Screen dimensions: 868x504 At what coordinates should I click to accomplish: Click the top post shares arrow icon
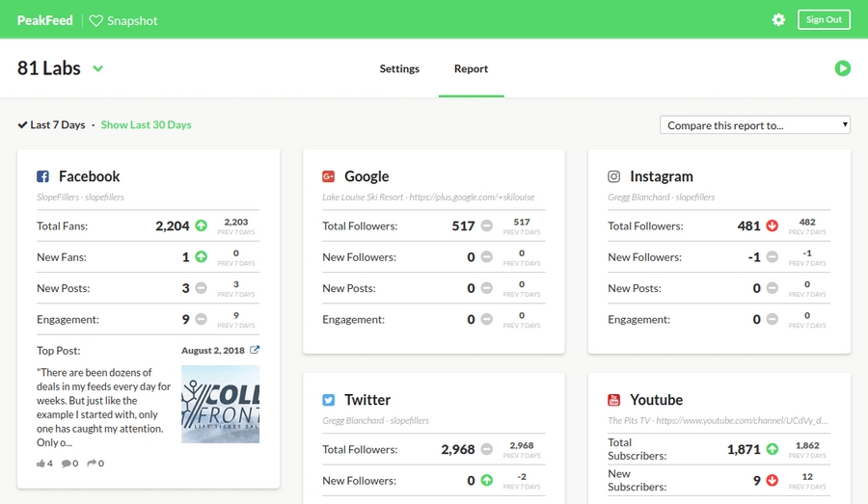click(92, 463)
